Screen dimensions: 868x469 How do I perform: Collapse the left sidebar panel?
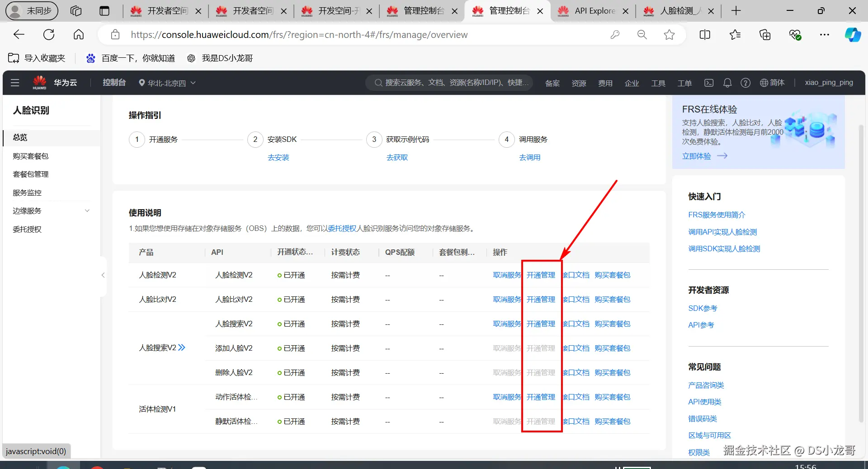pos(103,275)
